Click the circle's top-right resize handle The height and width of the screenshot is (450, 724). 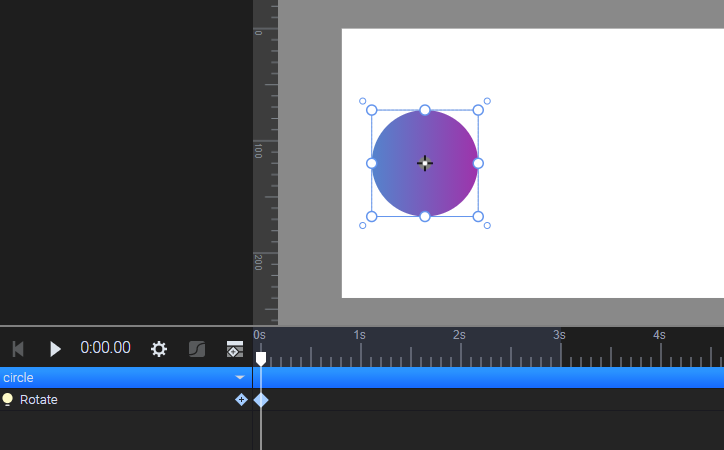pyautogui.click(x=478, y=110)
